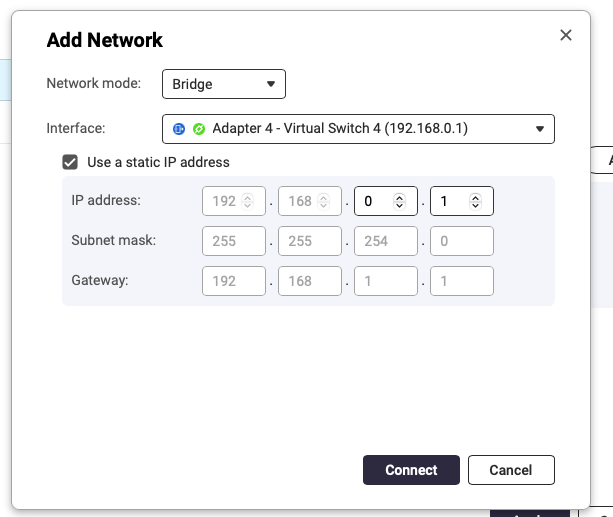Click the Gateway second octet 168 field

[310, 281]
